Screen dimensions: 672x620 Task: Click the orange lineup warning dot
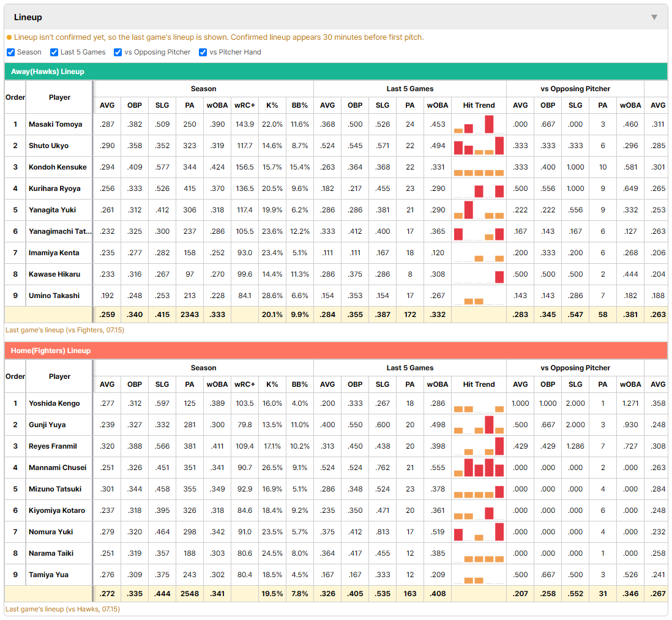tap(9, 38)
